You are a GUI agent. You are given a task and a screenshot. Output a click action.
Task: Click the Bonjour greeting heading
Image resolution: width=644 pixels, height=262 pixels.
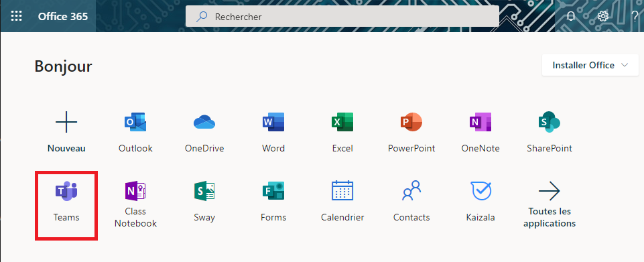63,66
